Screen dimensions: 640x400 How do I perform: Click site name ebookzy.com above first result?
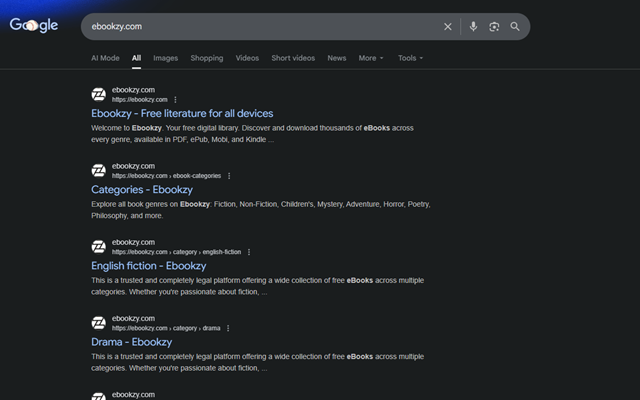point(133,90)
